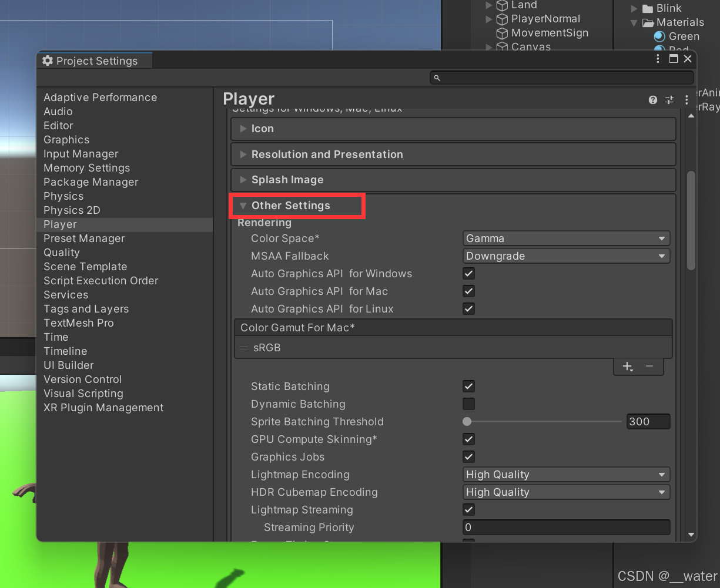Image resolution: width=720 pixels, height=588 pixels.
Task: Open the HDR Cubemap Encoding dropdown
Action: pyautogui.click(x=566, y=492)
